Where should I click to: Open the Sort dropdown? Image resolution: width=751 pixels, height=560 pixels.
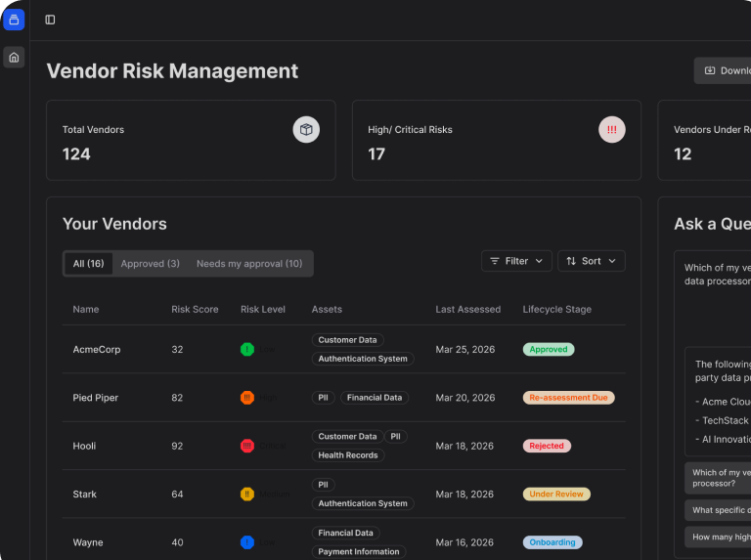[x=591, y=261]
